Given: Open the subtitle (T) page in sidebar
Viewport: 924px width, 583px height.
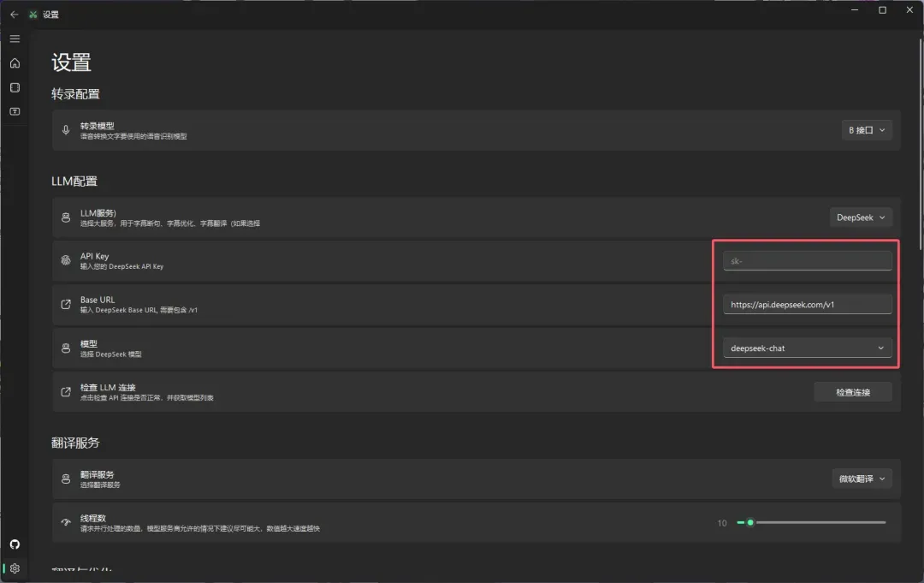Looking at the screenshot, I should [15, 111].
